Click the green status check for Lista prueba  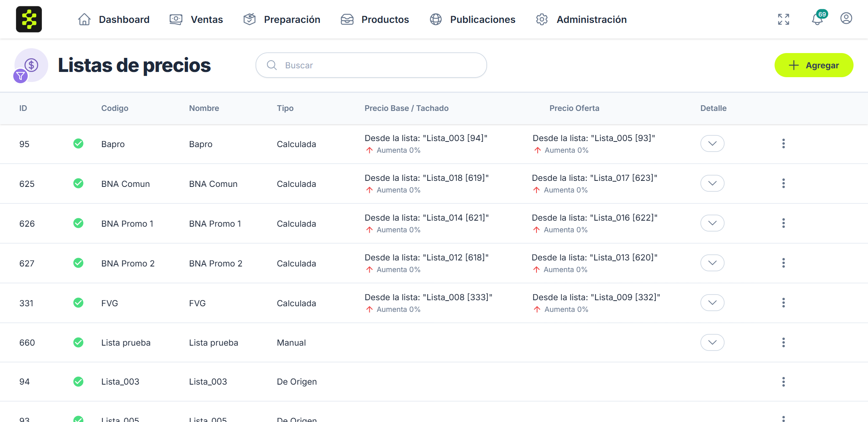click(x=78, y=342)
